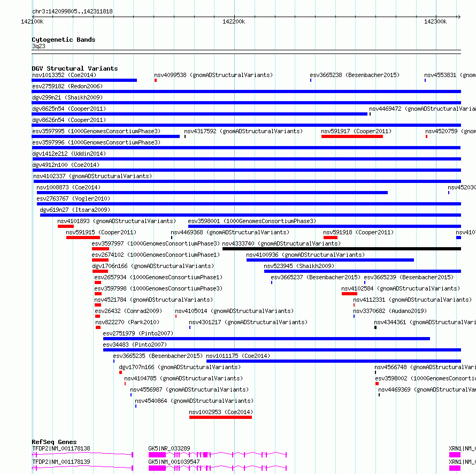
Task: Click the nsv4100936 gnomAD variant label
Action: 305,255
